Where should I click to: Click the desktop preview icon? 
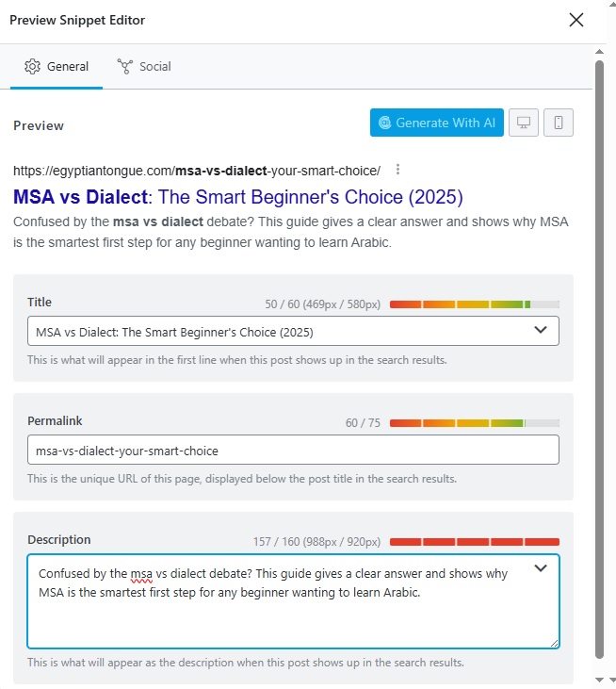pyautogui.click(x=524, y=123)
